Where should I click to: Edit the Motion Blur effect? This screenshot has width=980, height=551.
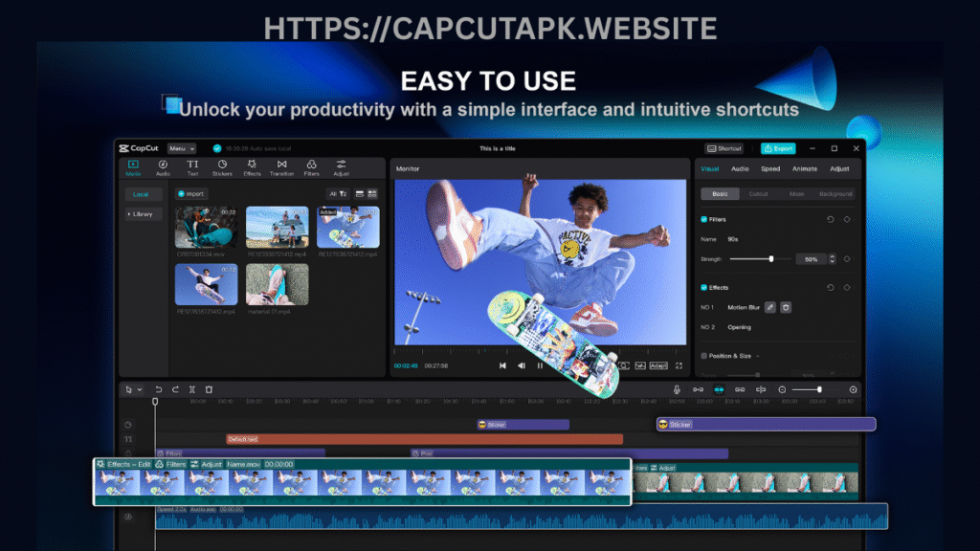770,307
